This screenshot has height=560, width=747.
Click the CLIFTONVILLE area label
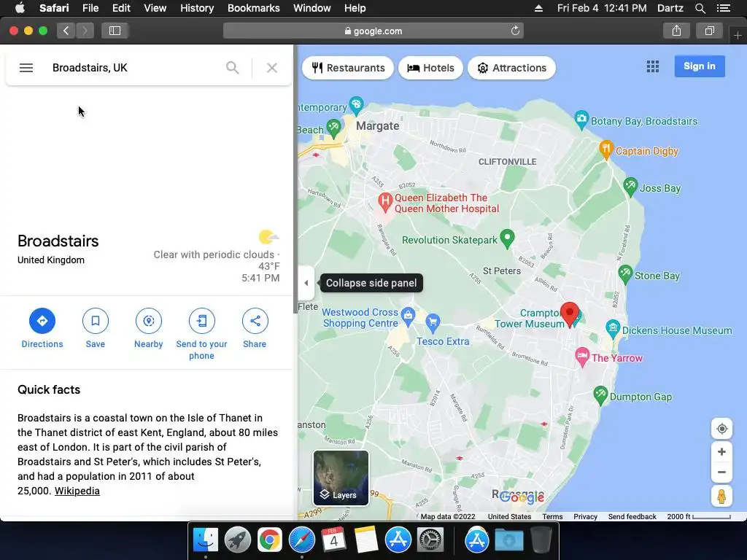pos(508,162)
